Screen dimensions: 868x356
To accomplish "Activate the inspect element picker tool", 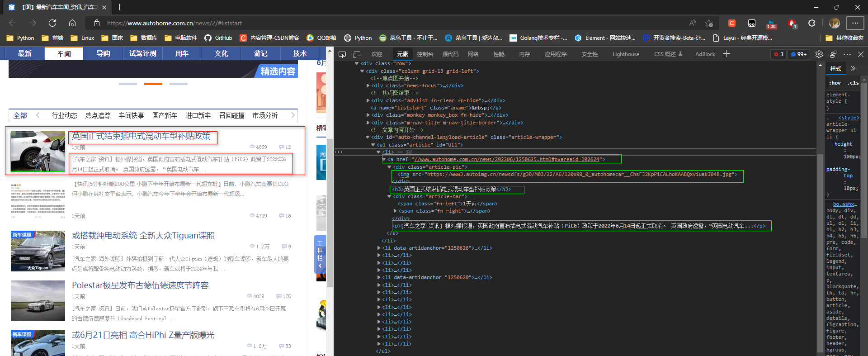I will tap(342, 54).
